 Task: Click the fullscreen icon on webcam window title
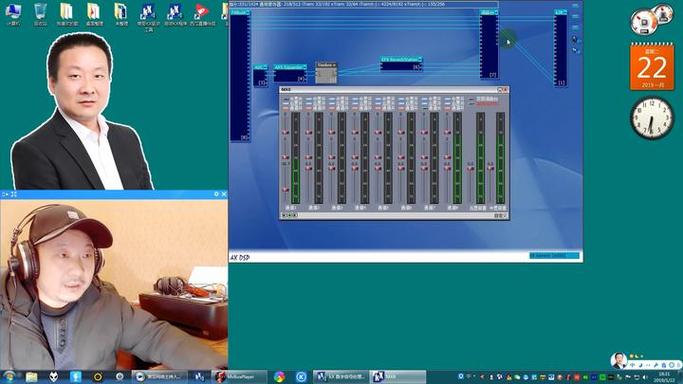[14, 194]
